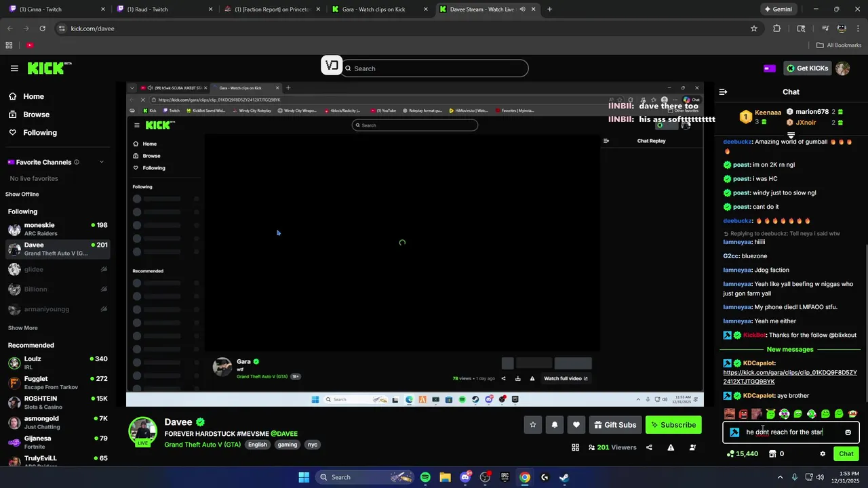The height and width of the screenshot is (488, 868).
Task: Focus the Kick search field
Action: click(x=435, y=68)
